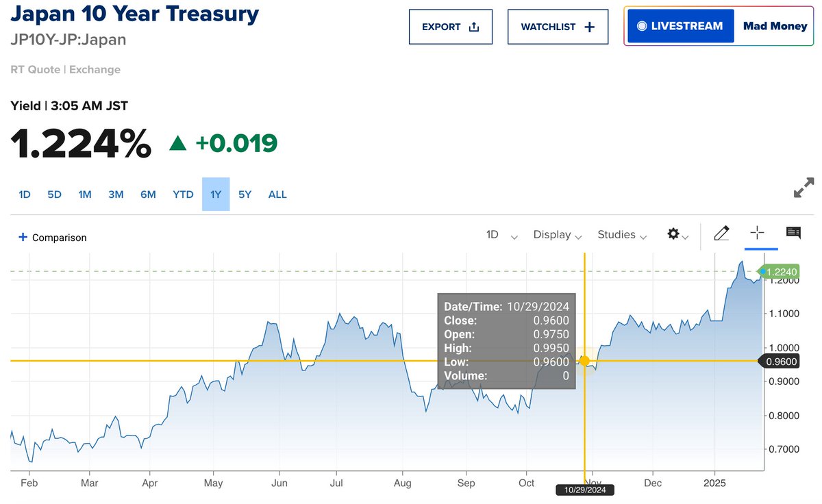
Task: Select the 5Y time range tab
Action: [x=245, y=194]
